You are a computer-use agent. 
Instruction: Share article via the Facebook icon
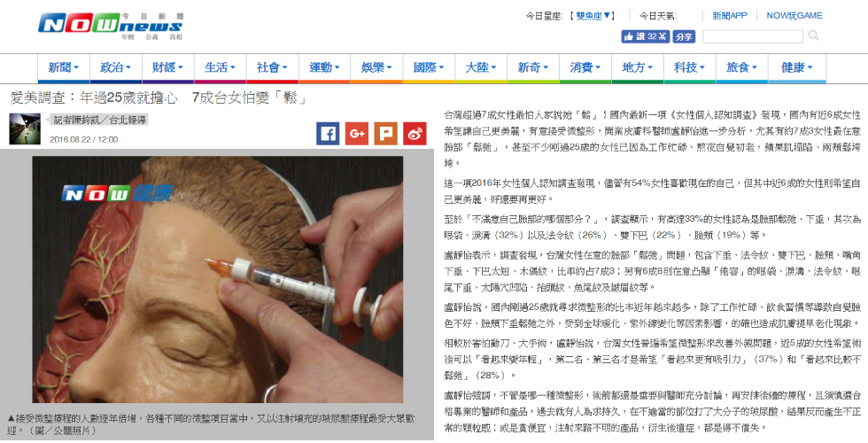[x=328, y=134]
